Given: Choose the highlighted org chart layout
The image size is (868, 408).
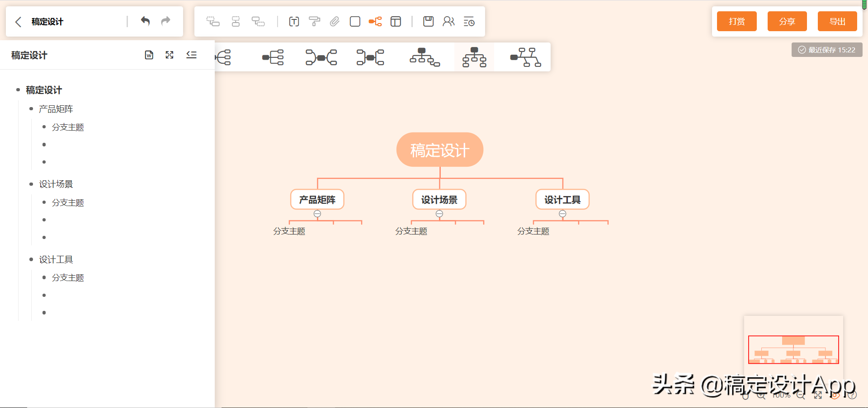Looking at the screenshot, I should (474, 57).
